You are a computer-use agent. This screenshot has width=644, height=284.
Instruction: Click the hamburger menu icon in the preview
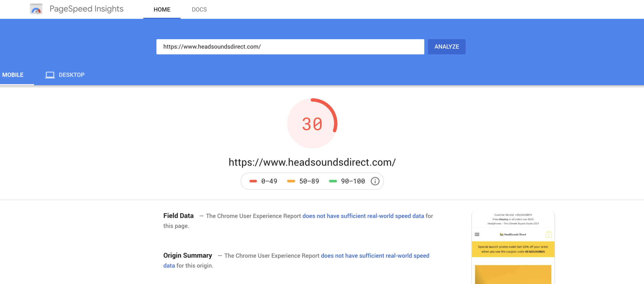477,234
